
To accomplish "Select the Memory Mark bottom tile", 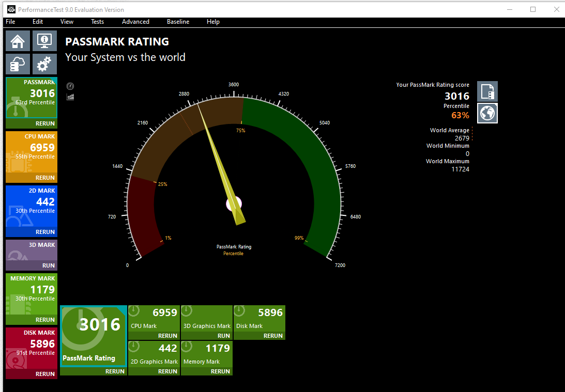I will pyautogui.click(x=207, y=354).
